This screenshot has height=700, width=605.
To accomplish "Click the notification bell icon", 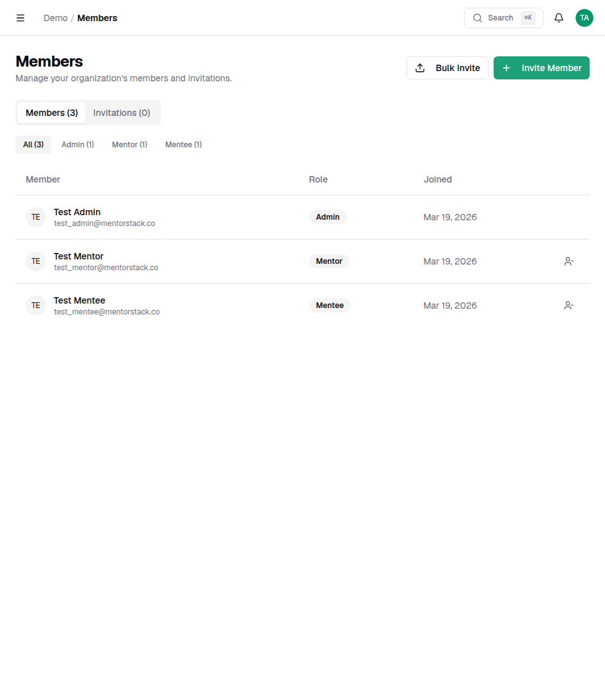I will (559, 18).
